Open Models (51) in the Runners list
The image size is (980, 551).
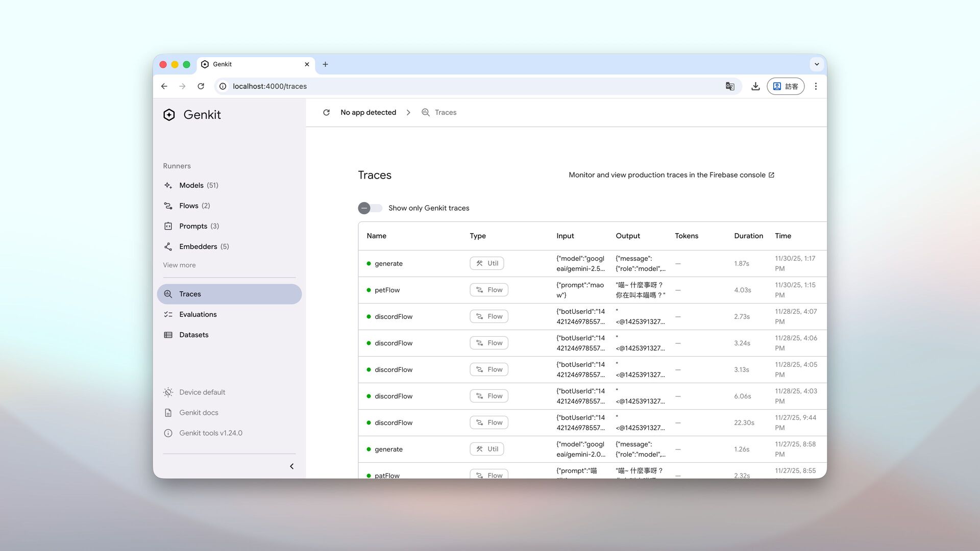point(199,185)
